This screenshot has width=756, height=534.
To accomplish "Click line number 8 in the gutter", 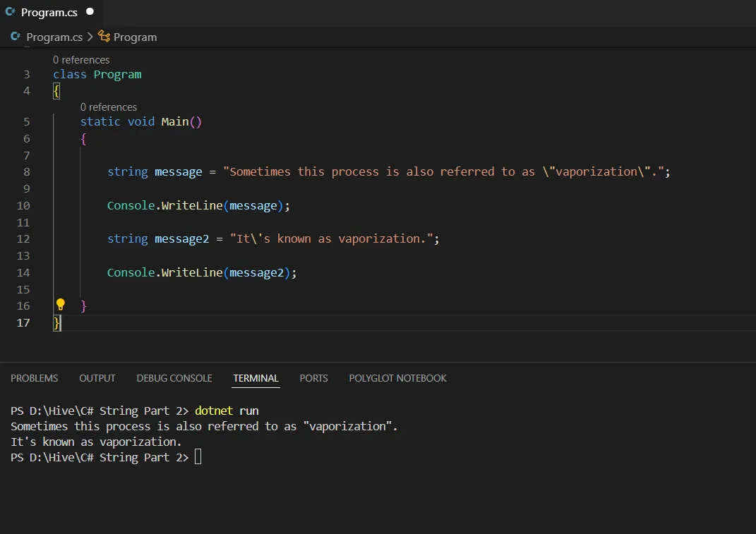I will coord(27,172).
